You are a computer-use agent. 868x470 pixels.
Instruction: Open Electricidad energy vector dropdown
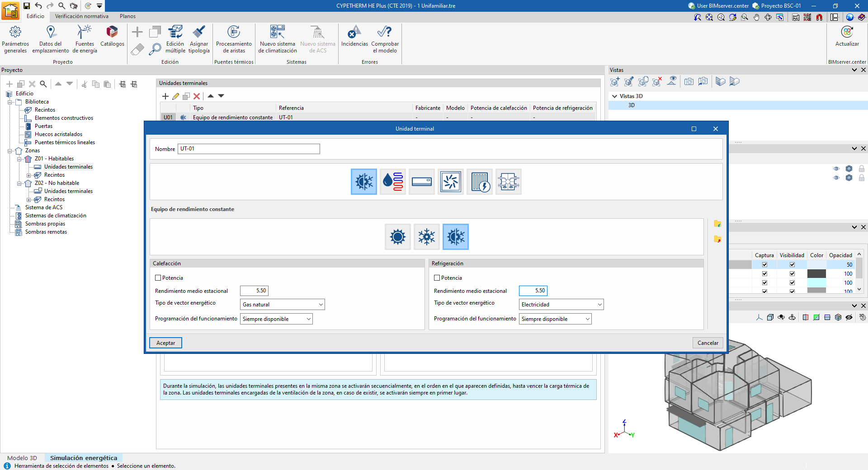[x=561, y=305]
